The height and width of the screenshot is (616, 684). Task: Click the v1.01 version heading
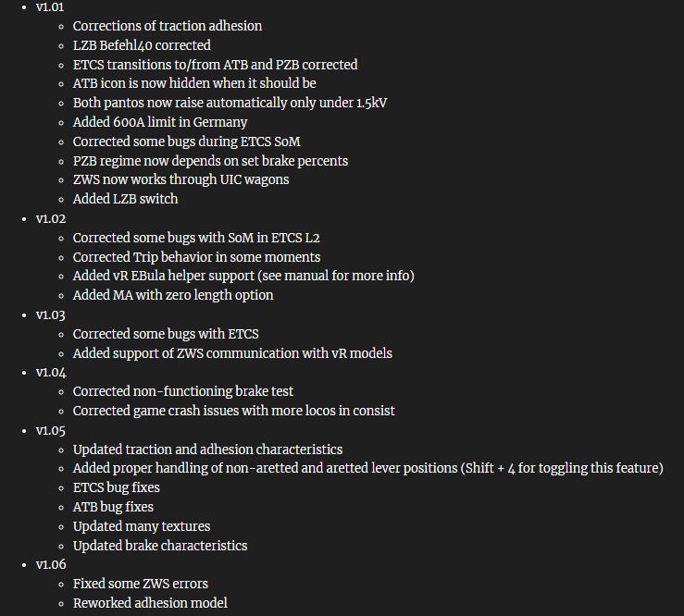coord(51,6)
